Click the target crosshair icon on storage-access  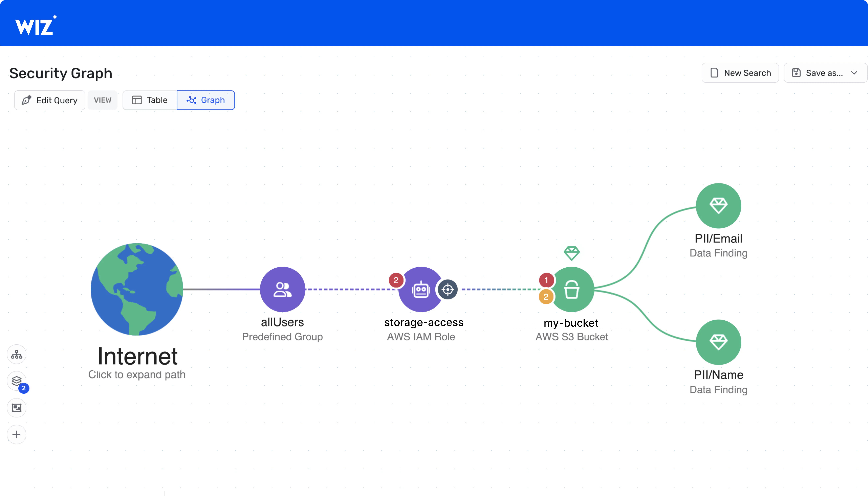[x=448, y=289]
